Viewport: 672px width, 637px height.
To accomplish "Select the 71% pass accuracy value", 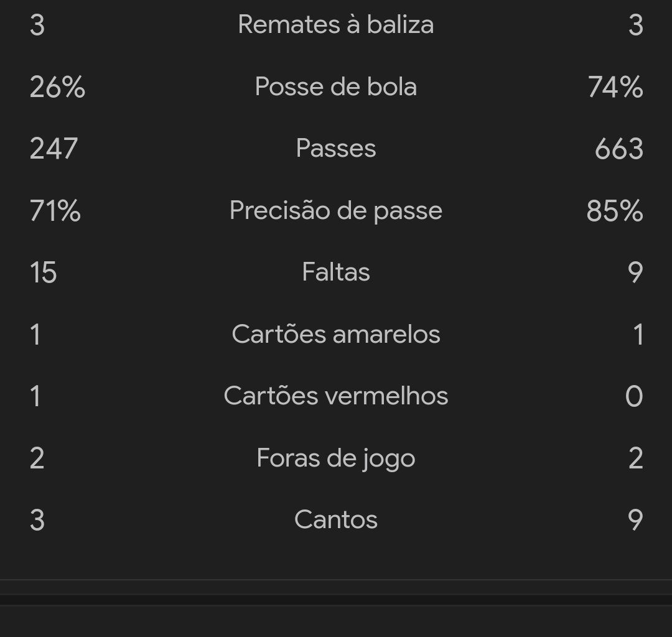I will (55, 211).
